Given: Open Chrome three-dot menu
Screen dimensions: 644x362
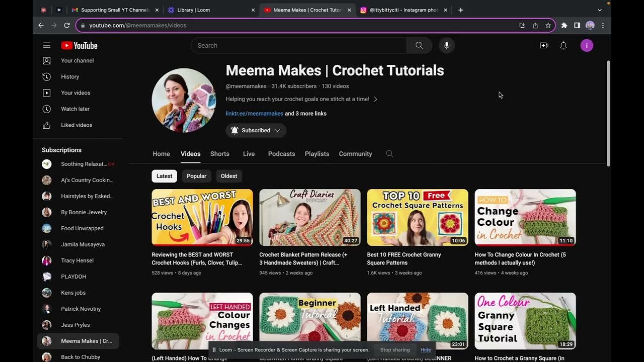Looking at the screenshot, I should pyautogui.click(x=603, y=25).
